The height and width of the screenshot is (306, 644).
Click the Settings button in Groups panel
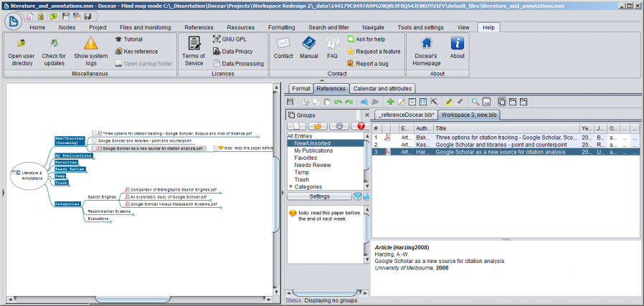[319, 196]
